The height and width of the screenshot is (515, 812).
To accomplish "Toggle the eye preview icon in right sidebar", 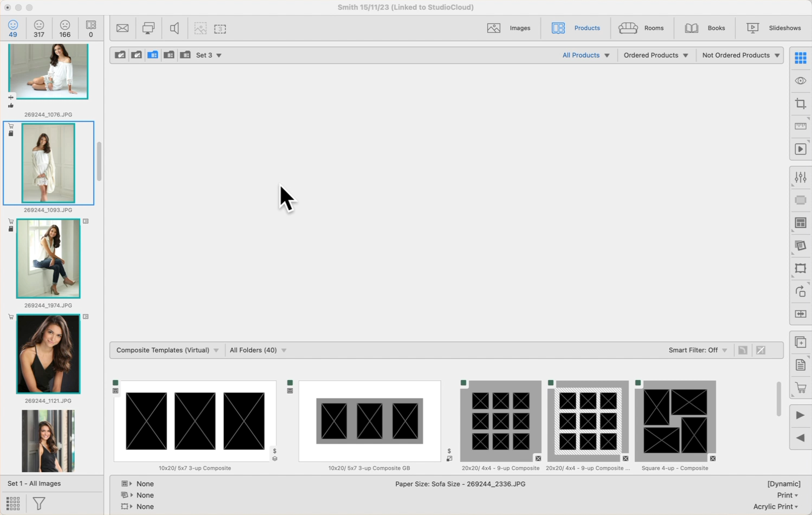I will pyautogui.click(x=800, y=81).
